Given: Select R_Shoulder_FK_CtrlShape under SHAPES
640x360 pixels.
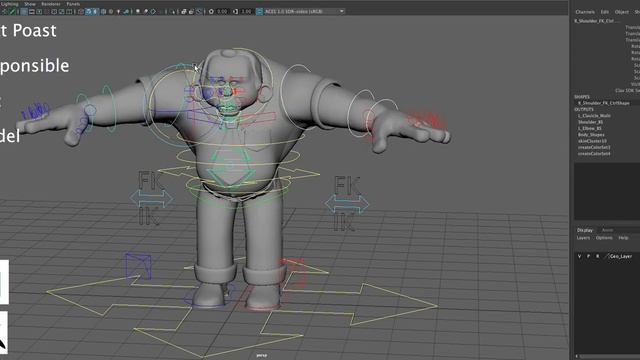Looking at the screenshot, I should pos(604,103).
